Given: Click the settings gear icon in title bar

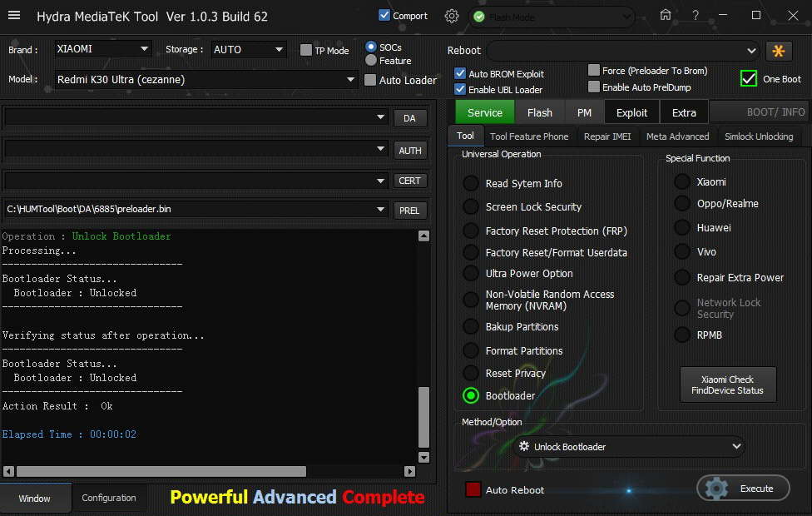Looking at the screenshot, I should tap(452, 16).
